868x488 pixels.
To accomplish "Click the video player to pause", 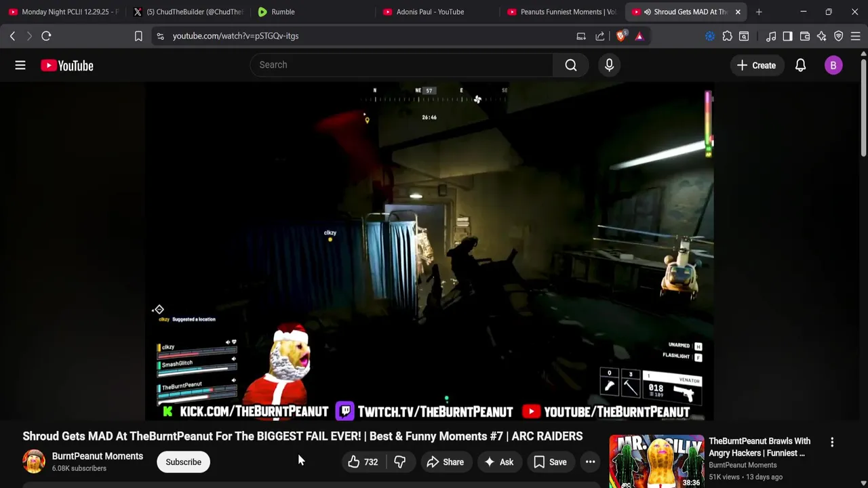I will (x=429, y=251).
